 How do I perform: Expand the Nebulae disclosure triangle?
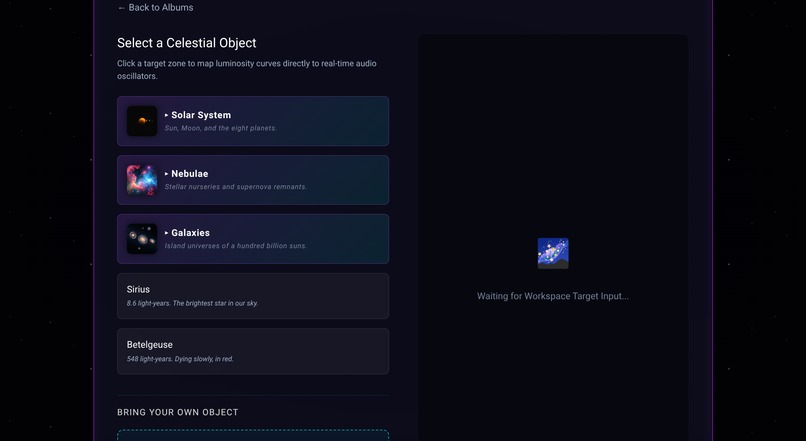(167, 174)
